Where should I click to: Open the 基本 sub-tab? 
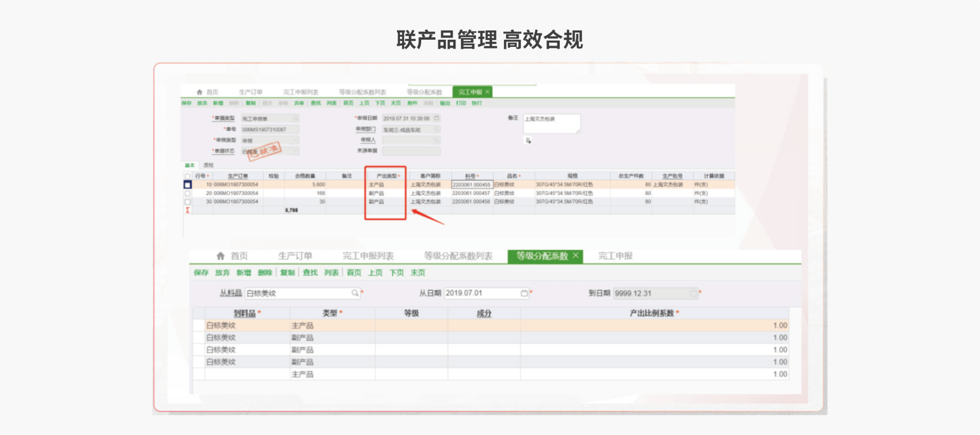190,165
